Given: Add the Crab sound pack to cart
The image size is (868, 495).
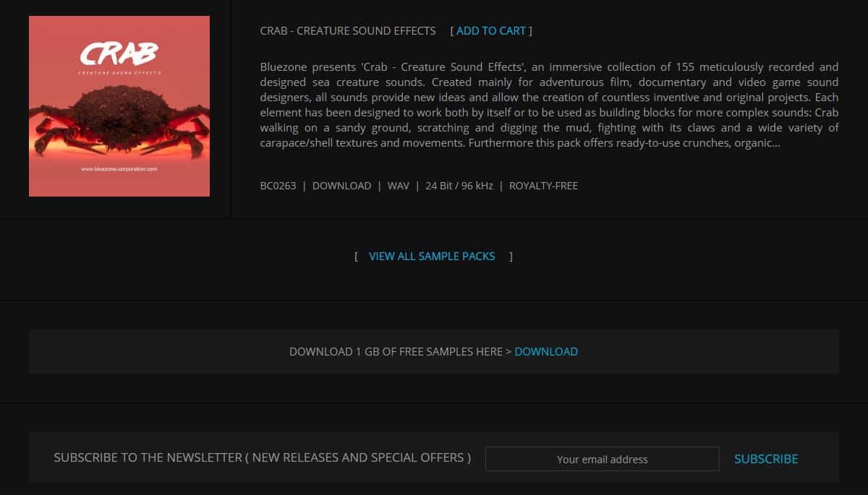Looking at the screenshot, I should 491,31.
